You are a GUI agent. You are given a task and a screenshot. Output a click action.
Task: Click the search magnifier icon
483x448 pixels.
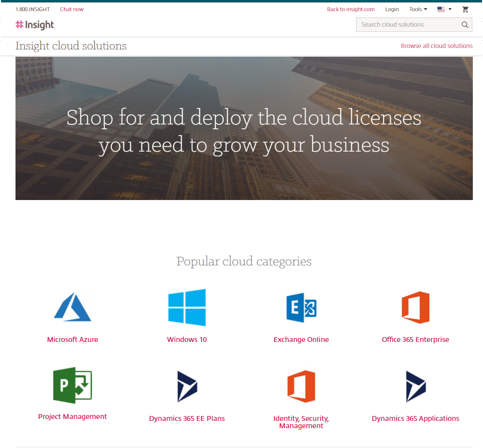(465, 25)
